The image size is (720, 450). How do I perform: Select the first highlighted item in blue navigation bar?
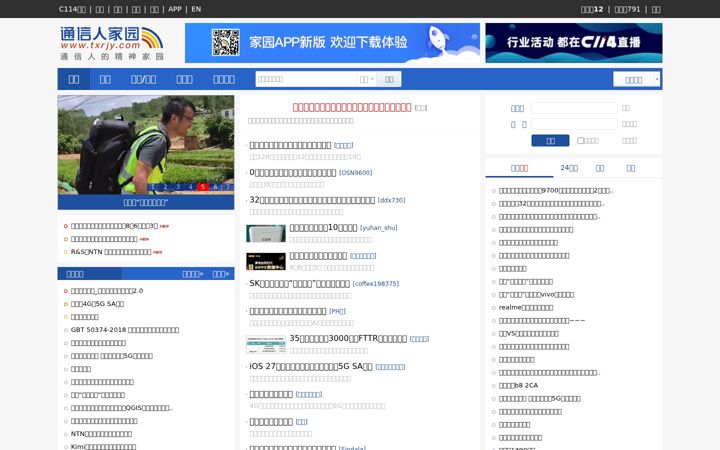[x=73, y=79]
